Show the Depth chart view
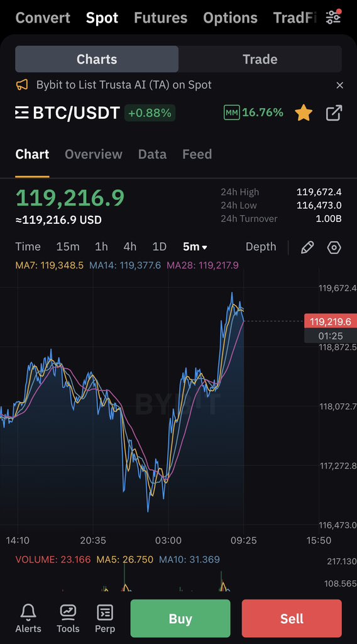This screenshot has height=644, width=357. click(x=261, y=247)
